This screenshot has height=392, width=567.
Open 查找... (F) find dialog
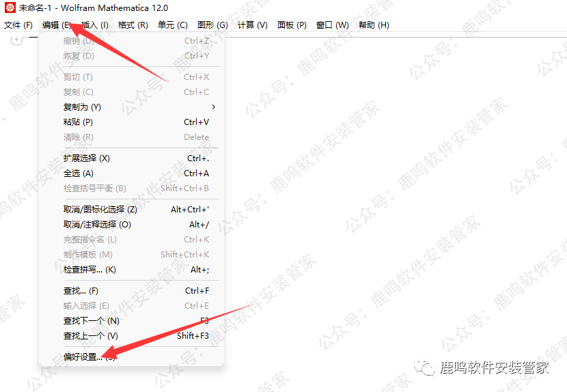[x=132, y=291]
